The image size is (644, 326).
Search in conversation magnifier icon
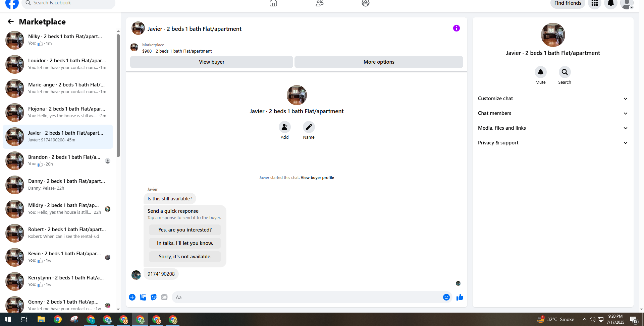click(565, 72)
